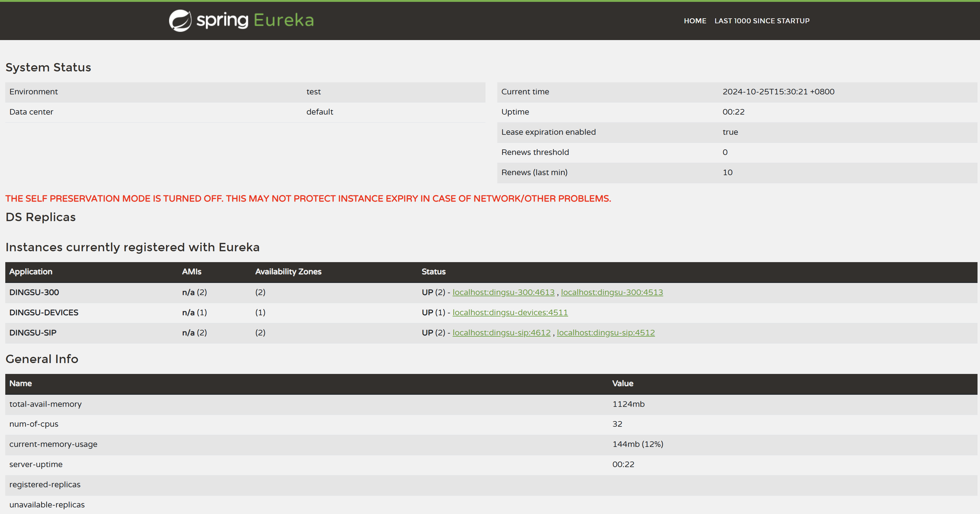This screenshot has height=514, width=980.
Task: Open LAST 1000 SINCE STARTUP page
Action: coord(761,21)
